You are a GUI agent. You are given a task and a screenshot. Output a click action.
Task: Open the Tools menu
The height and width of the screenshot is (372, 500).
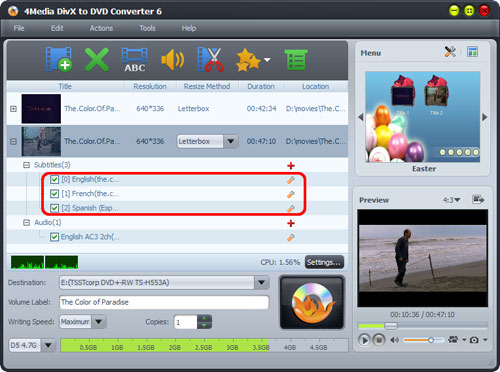tap(147, 28)
